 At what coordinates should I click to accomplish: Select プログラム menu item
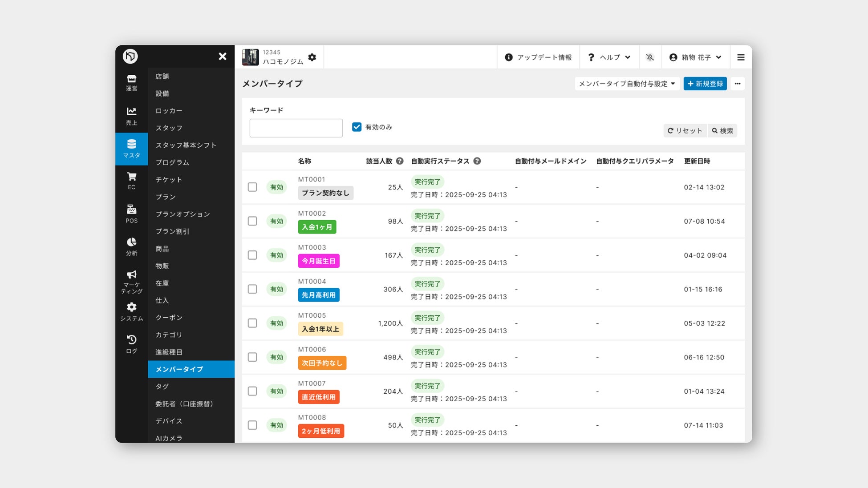coord(191,162)
